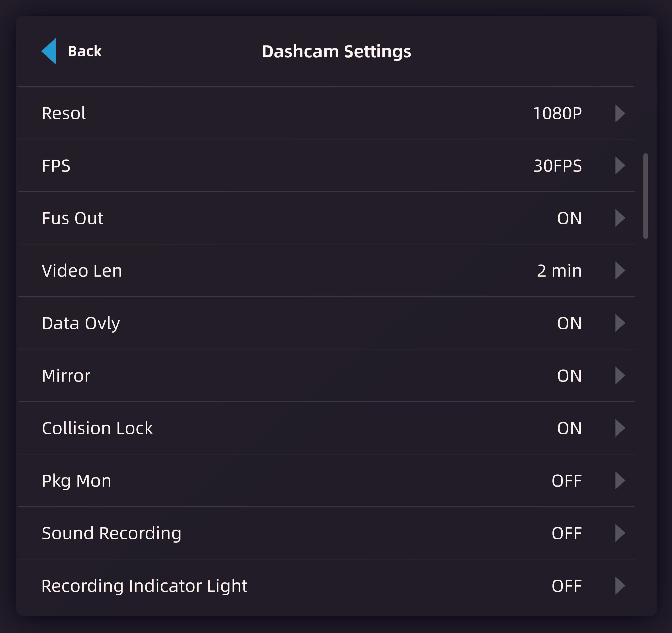Expand the Video Len 2 min options
Screen dimensions: 672x633
pyautogui.click(x=559, y=271)
